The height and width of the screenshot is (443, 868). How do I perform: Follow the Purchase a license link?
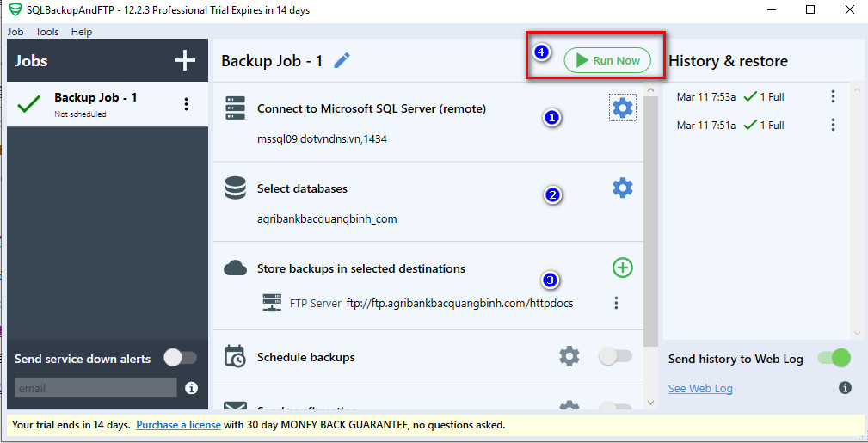click(178, 425)
